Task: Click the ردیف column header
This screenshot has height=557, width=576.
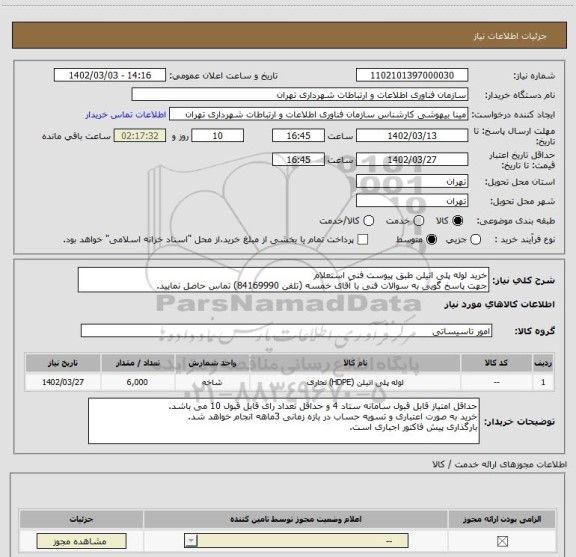Action: coord(543,363)
